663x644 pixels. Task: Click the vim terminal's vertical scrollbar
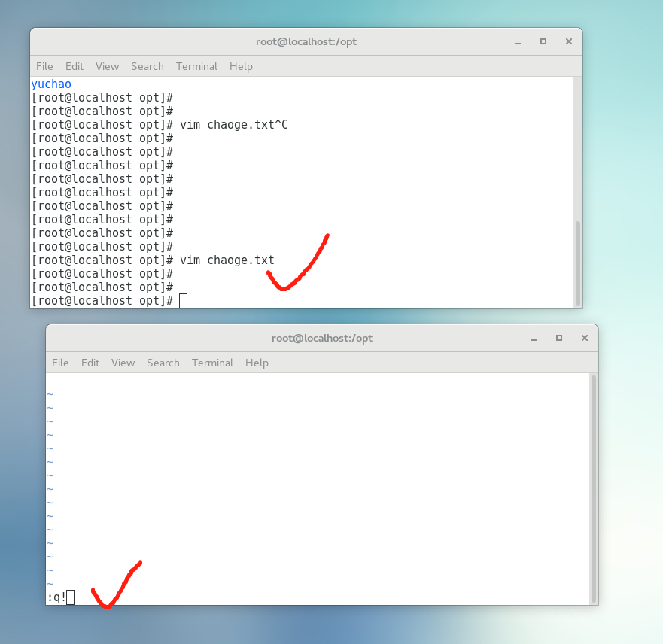click(x=593, y=488)
